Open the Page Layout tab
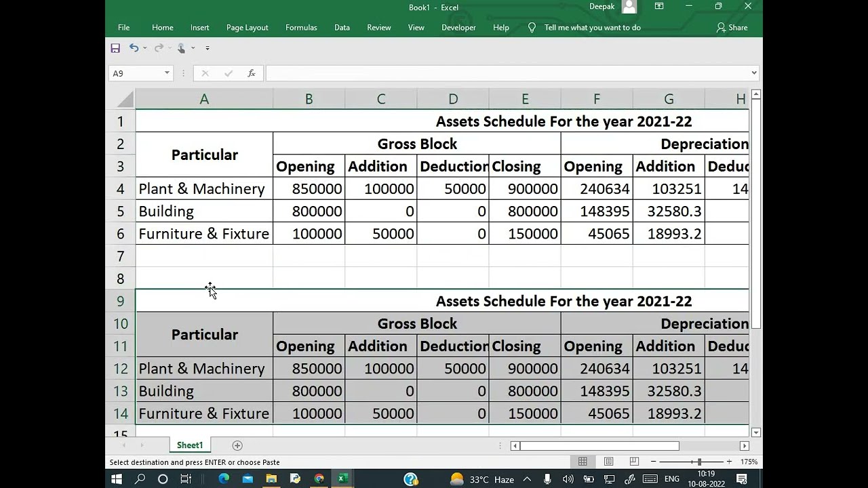This screenshot has width=868, height=488. pos(247,28)
